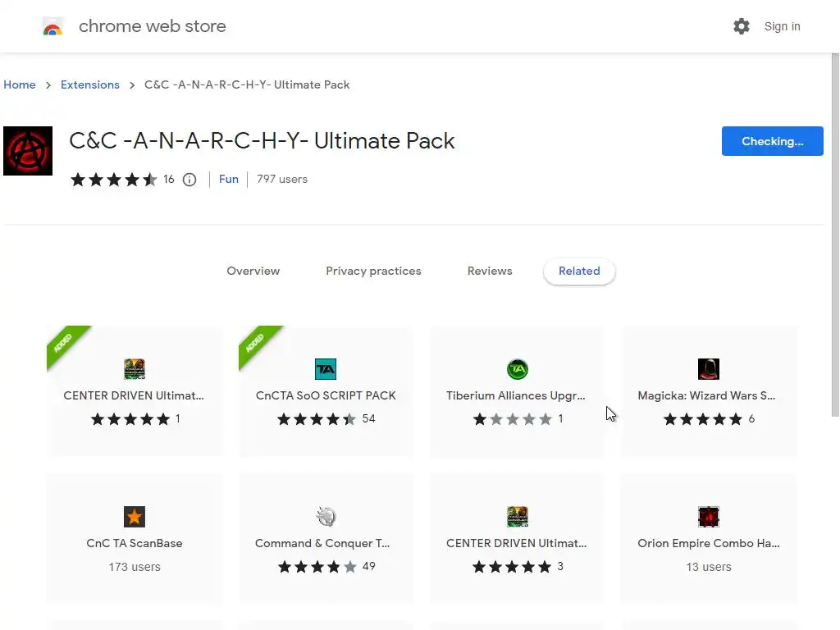The width and height of the screenshot is (840, 630).
Task: Click the Chrome Web Store rainbow logo
Action: pyautogui.click(x=52, y=27)
